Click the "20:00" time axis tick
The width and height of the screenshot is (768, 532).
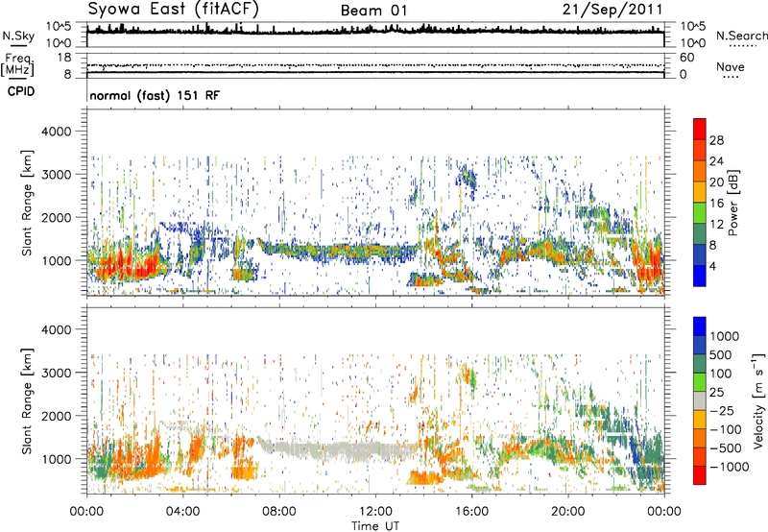point(568,512)
